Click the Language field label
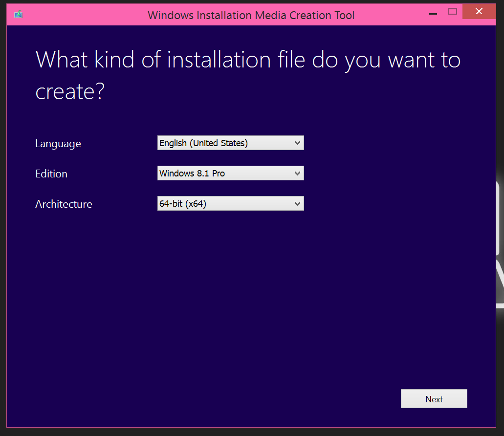Image resolution: width=504 pixels, height=436 pixels. pyautogui.click(x=58, y=144)
